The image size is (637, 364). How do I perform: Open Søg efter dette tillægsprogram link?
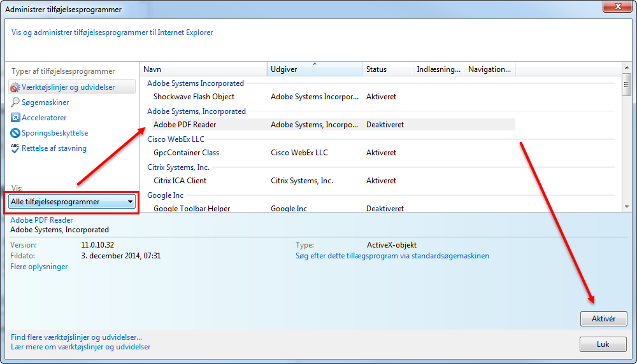click(x=392, y=256)
